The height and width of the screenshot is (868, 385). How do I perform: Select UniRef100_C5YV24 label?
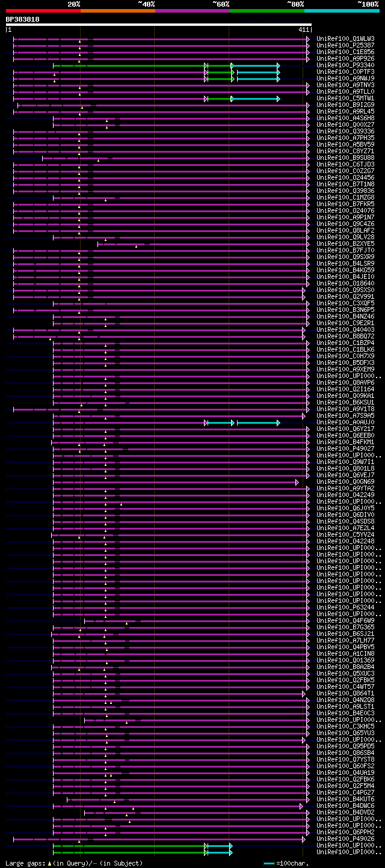(x=345, y=534)
